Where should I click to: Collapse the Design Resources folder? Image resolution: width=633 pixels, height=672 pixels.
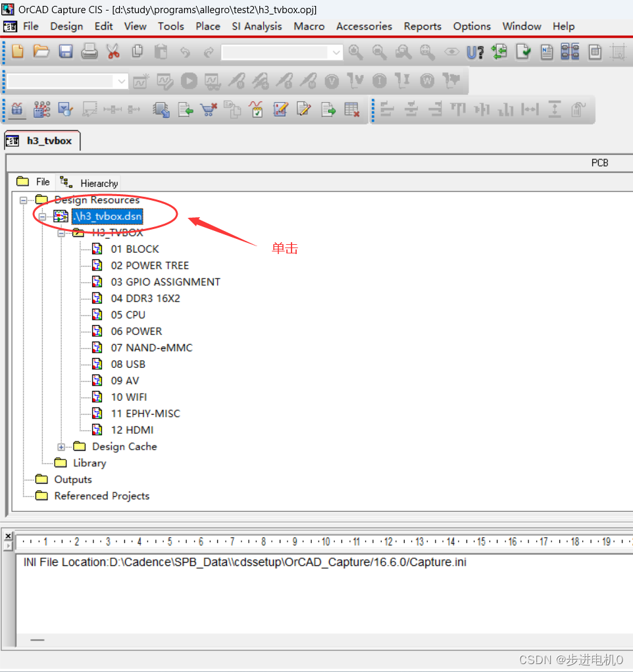24,200
